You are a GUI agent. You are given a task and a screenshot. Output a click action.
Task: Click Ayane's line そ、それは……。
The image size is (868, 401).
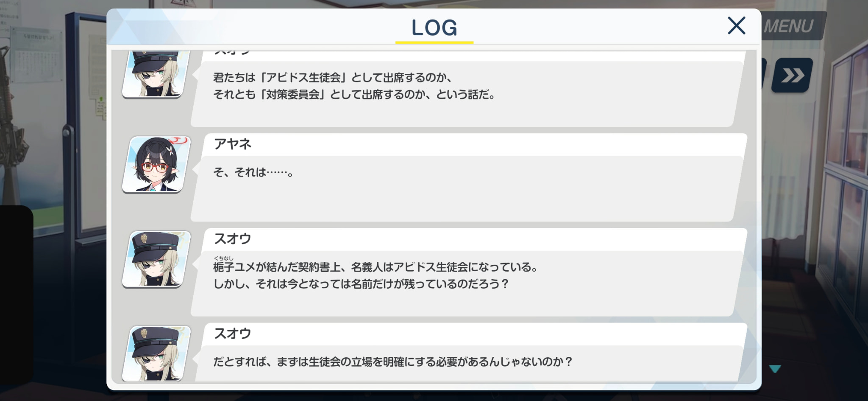coord(253,172)
